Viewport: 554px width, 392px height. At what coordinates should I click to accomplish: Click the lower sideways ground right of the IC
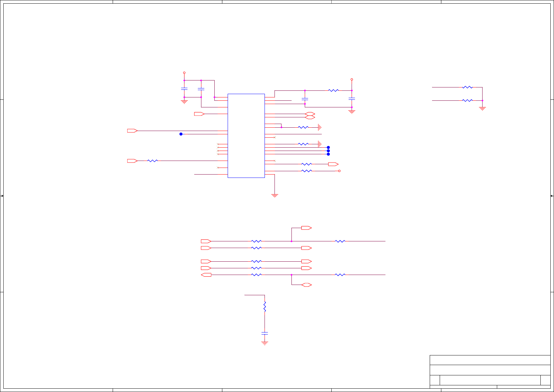click(320, 144)
